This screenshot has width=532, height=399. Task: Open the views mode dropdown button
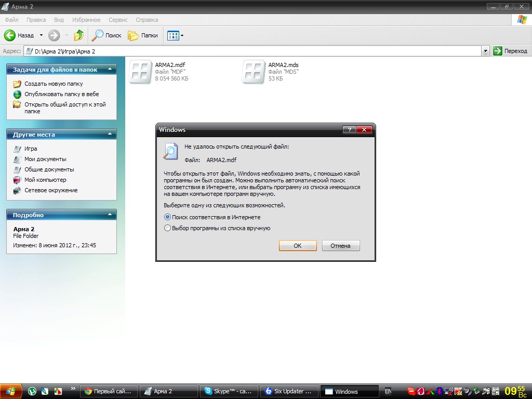click(x=176, y=35)
